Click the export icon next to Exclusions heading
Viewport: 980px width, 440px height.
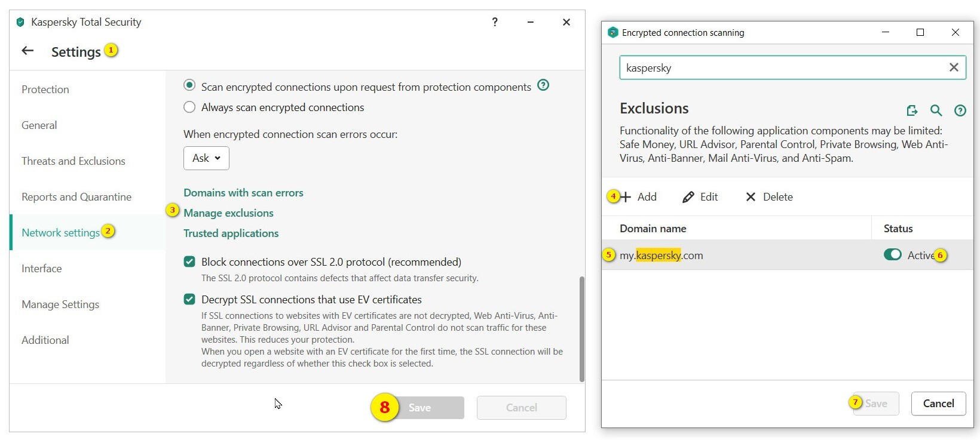(x=912, y=110)
